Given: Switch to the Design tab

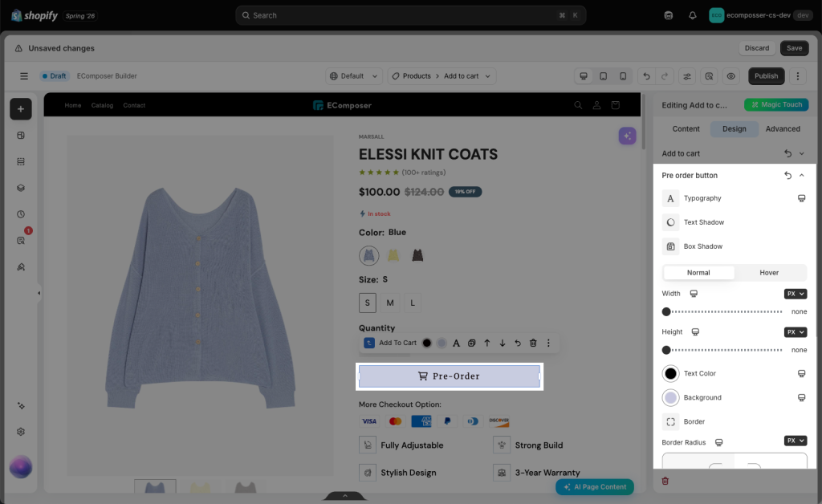Looking at the screenshot, I should click(734, 129).
